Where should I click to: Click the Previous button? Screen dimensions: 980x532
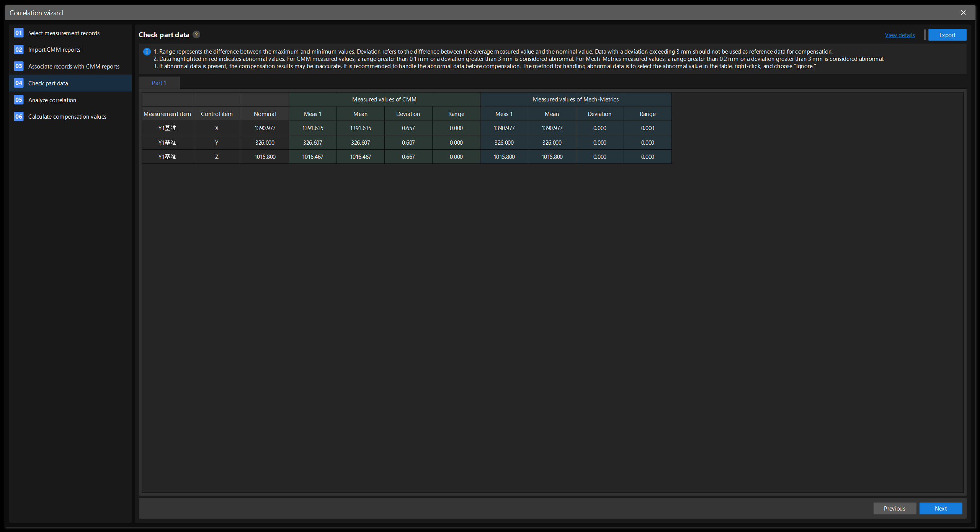click(x=894, y=508)
